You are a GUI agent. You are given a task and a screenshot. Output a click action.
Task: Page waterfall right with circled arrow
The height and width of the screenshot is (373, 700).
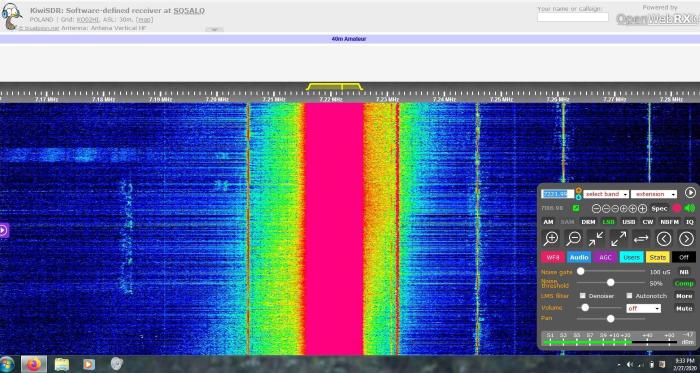coord(686,239)
